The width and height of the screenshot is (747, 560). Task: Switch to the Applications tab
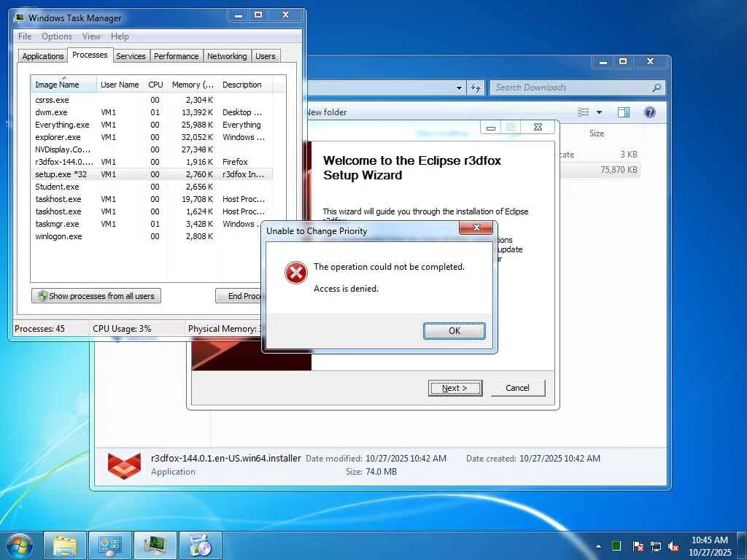pos(43,55)
